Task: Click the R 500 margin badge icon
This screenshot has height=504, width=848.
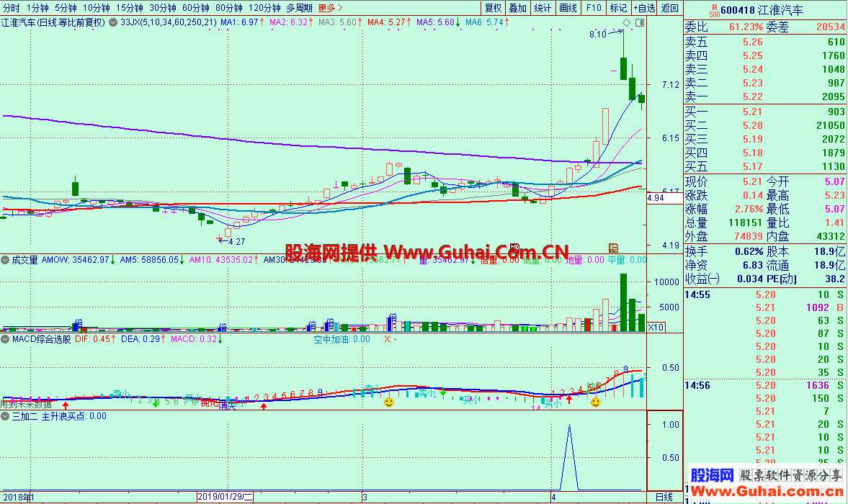Action: (x=715, y=11)
